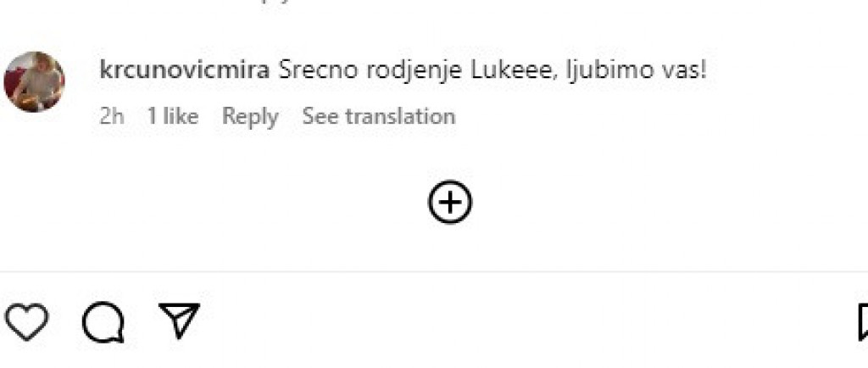This screenshot has height=368, width=868.
Task: Reply to krcunovicmira's comment
Action: point(250,116)
